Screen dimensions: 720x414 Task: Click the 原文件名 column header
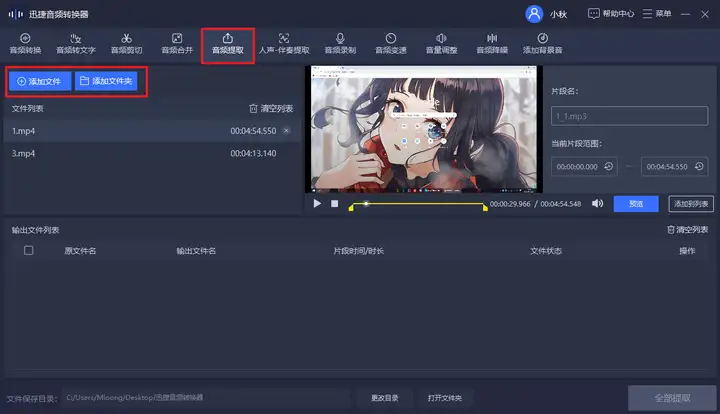tap(80, 251)
